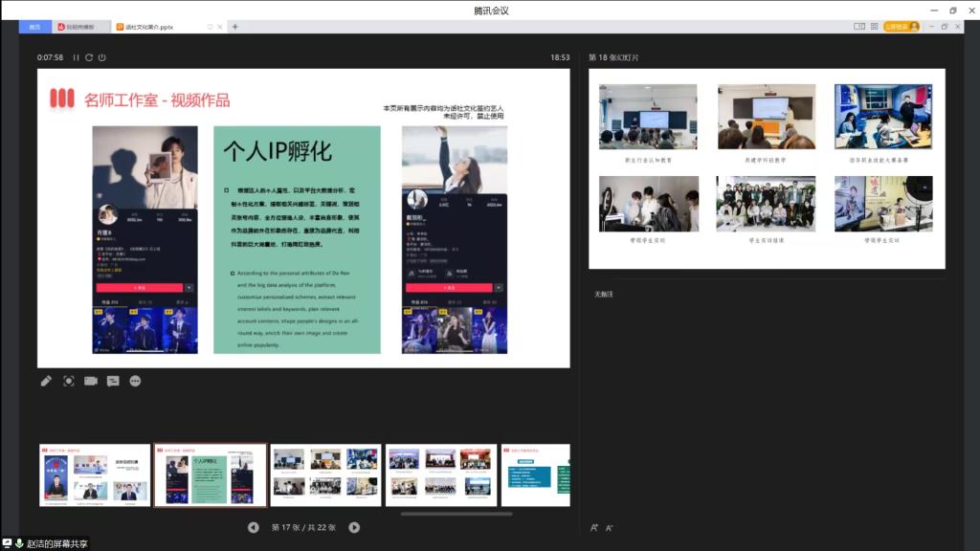Select the slide 18 thumbnail with six photos
Image resolution: width=980 pixels, height=551 pixels.
[325, 474]
